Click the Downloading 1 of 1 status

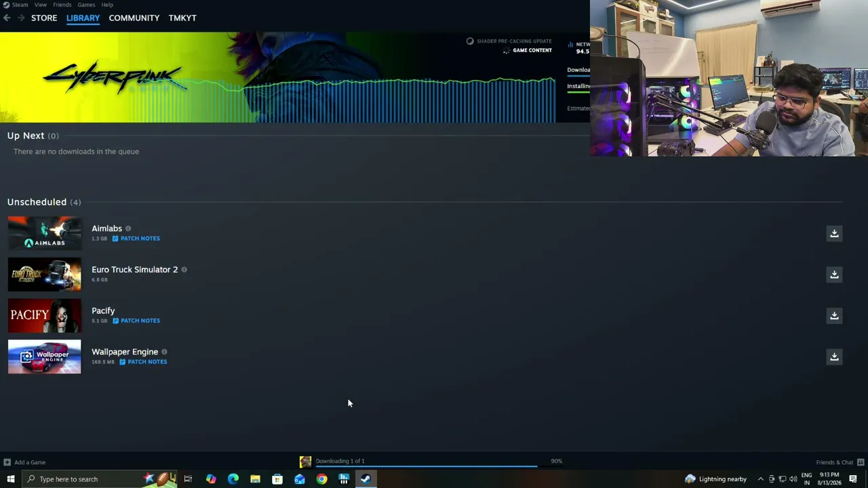tap(340, 461)
